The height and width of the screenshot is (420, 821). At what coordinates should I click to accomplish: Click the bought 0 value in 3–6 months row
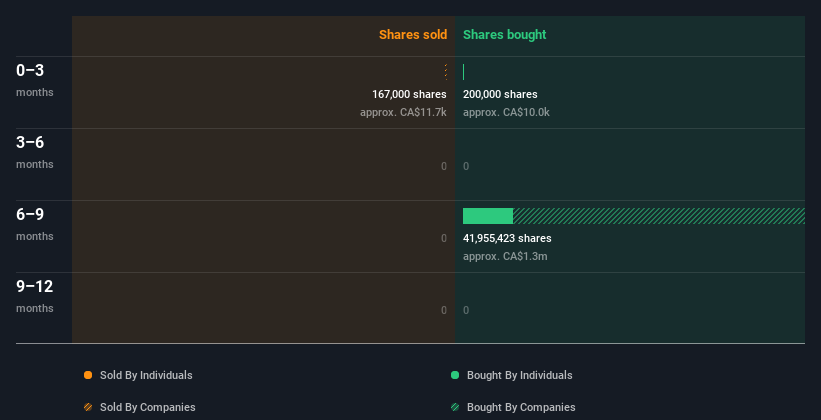pyautogui.click(x=466, y=167)
